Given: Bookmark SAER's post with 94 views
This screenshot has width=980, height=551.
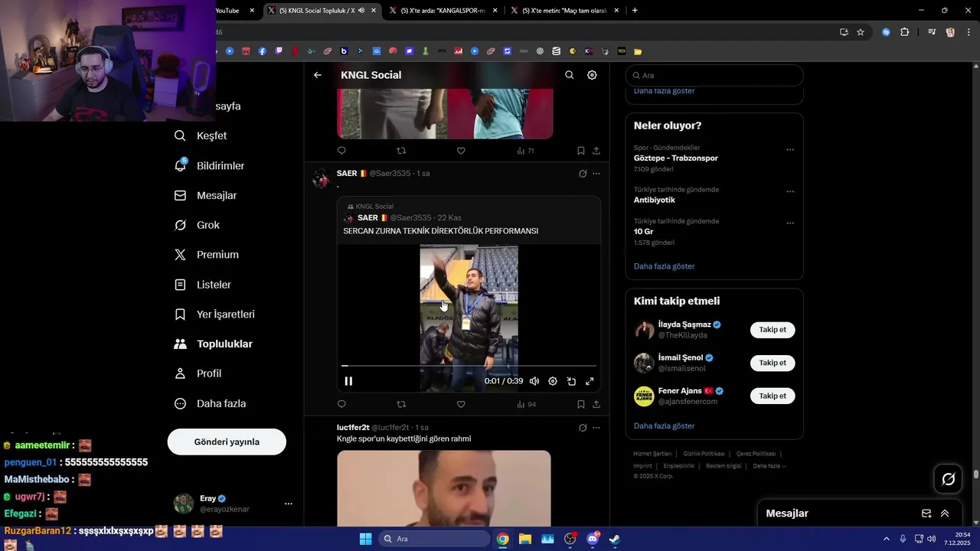Looking at the screenshot, I should pyautogui.click(x=580, y=404).
